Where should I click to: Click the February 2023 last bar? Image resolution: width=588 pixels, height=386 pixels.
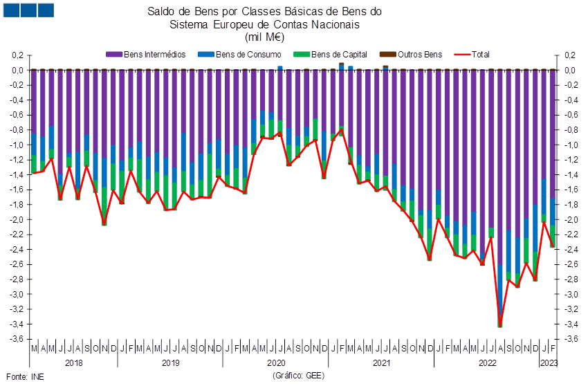553,158
